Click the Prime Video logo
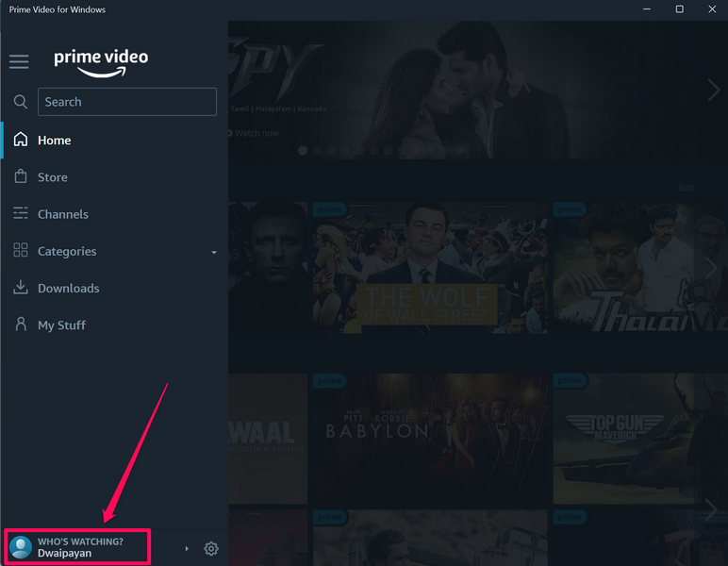The width and height of the screenshot is (728, 566). point(101,63)
